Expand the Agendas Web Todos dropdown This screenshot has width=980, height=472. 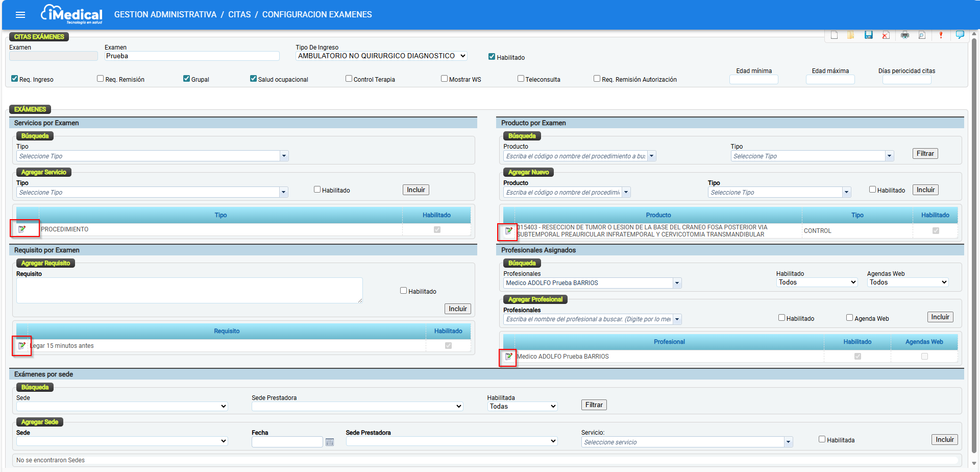908,282
